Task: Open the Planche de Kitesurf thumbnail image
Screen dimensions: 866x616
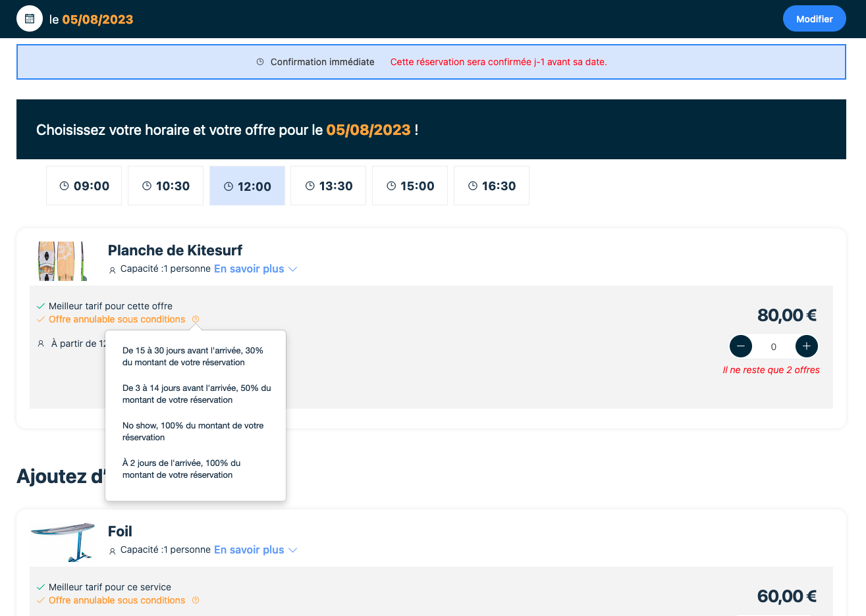Action: (62, 261)
